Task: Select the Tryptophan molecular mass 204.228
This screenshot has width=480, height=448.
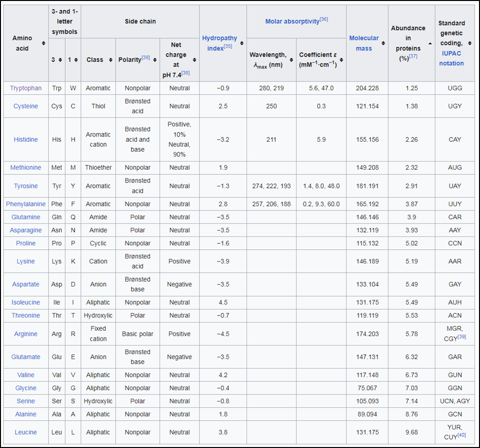Action: [367, 88]
